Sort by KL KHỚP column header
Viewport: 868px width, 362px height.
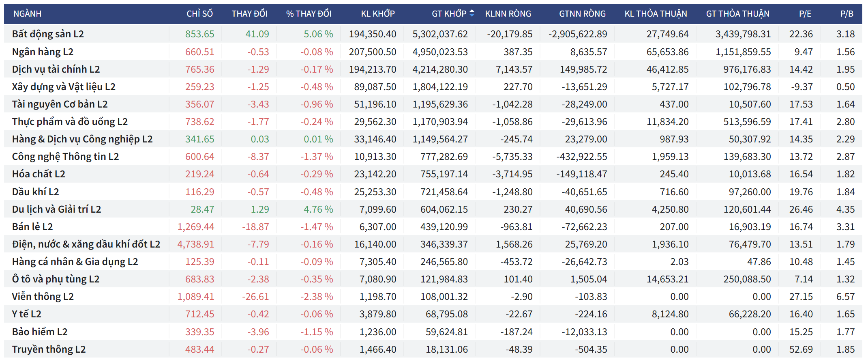pos(377,14)
